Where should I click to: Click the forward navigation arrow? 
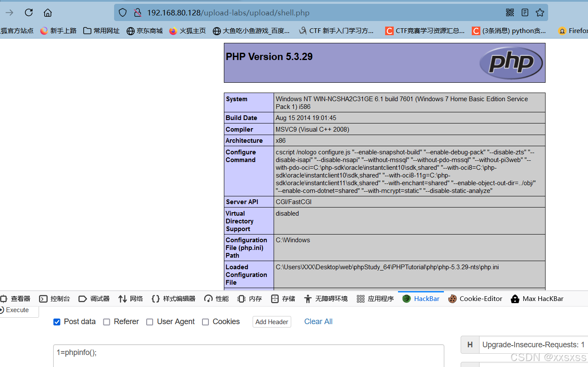[x=9, y=12]
